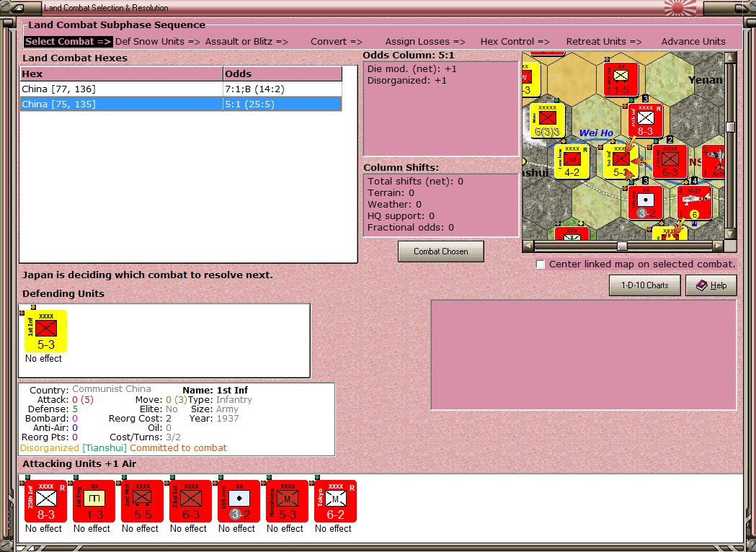
Task: Click the map scroll left arrow
Action: [x=528, y=246]
